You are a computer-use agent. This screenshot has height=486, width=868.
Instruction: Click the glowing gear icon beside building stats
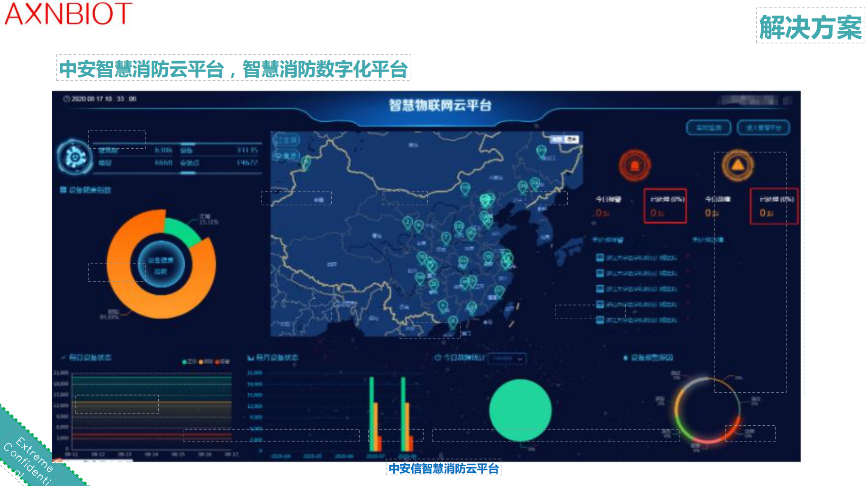[74, 157]
